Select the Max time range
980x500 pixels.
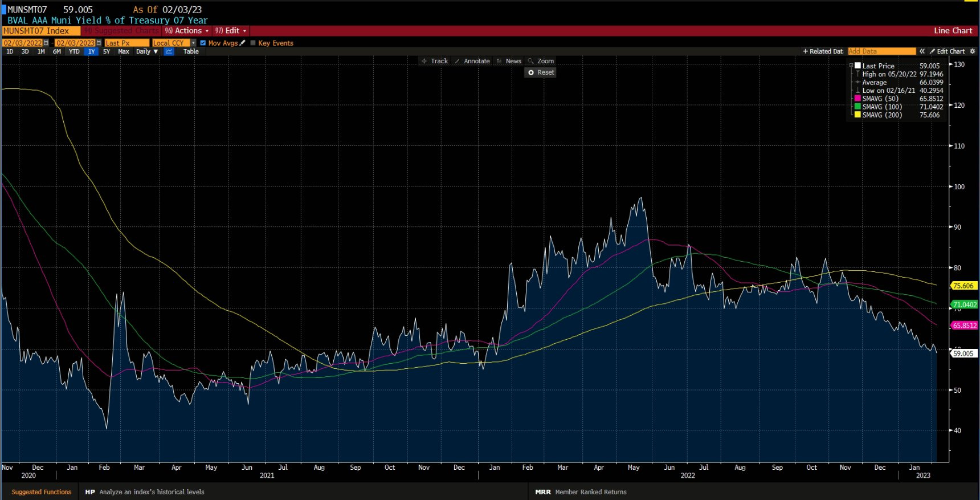click(124, 51)
